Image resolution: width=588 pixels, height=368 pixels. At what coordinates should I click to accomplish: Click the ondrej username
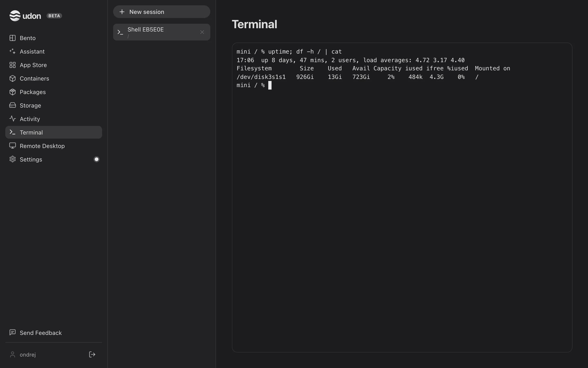pos(28,355)
